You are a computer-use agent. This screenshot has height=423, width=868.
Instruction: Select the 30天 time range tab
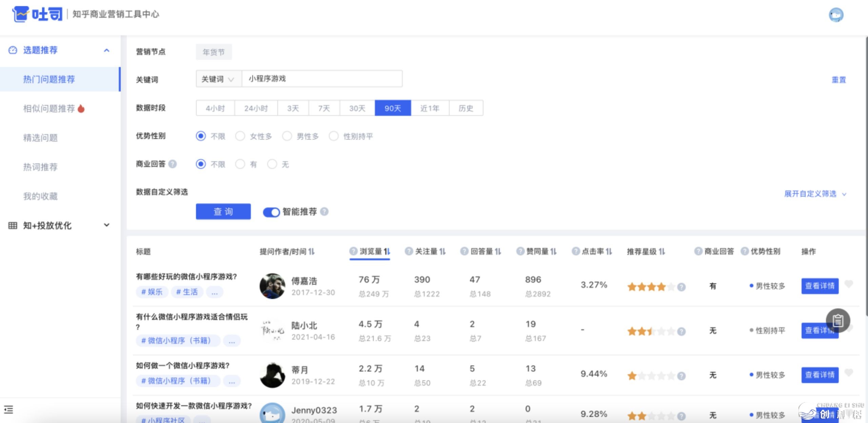tap(357, 108)
